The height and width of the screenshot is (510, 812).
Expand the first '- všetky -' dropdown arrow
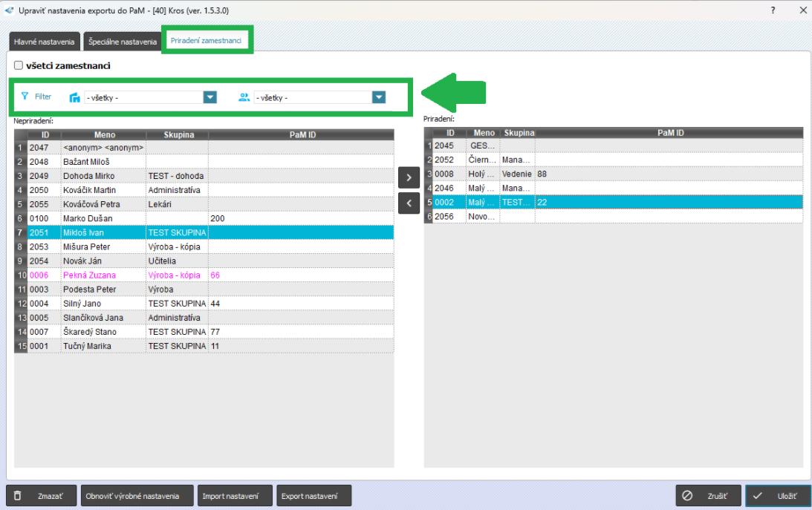point(210,97)
